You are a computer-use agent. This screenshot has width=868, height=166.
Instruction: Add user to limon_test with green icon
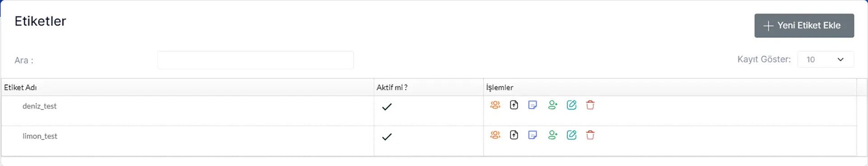point(552,135)
